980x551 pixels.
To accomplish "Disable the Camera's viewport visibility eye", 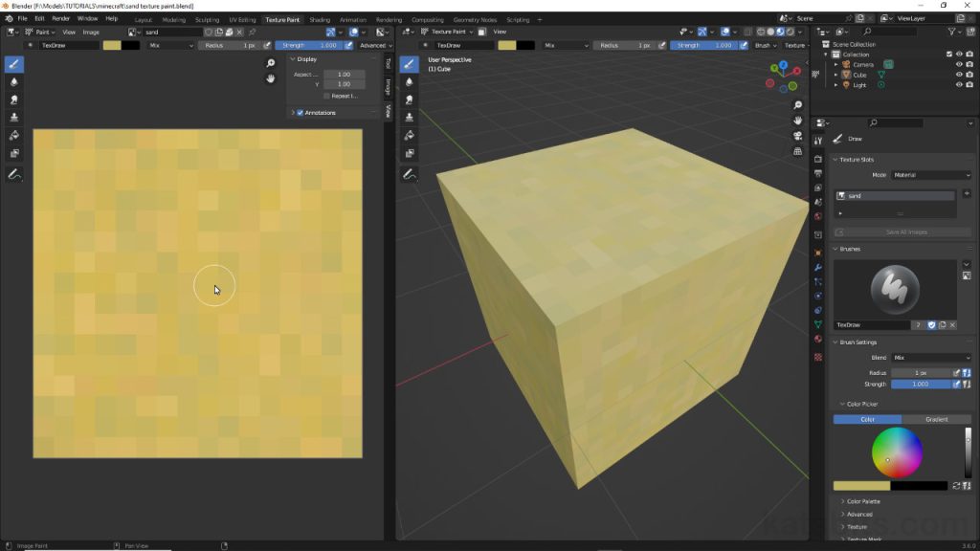I will 959,65.
